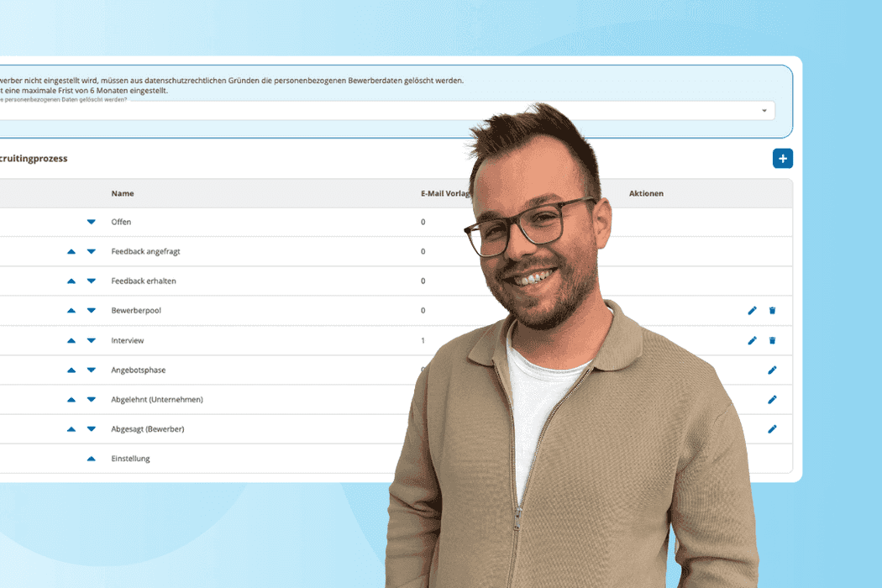Move the Offen stage down
The image size is (882, 588).
[x=91, y=222]
